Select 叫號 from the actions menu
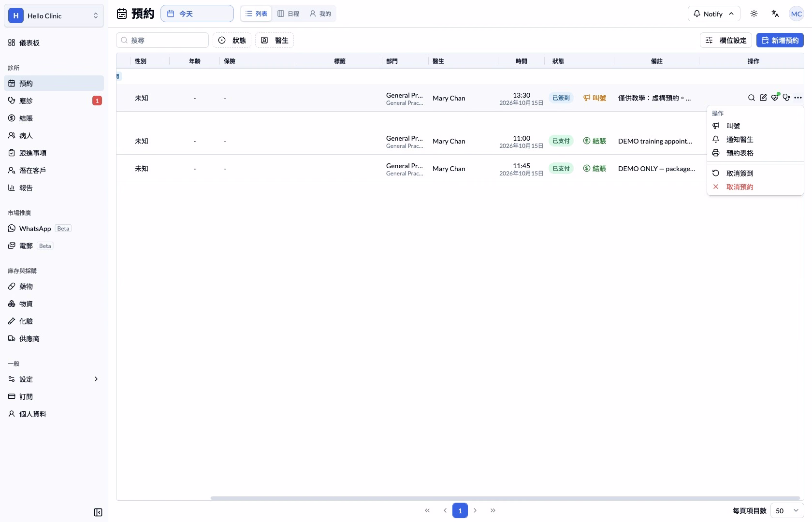The image size is (812, 522). click(x=755, y=126)
